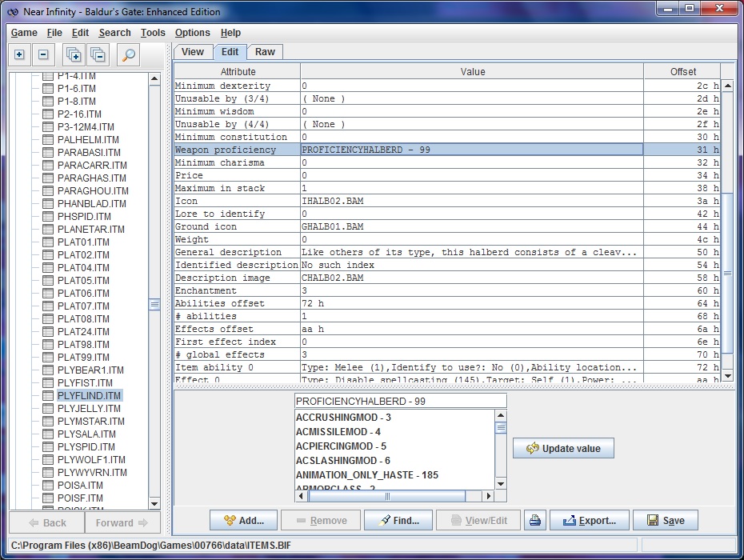This screenshot has height=560, width=744.
Task: Save the item with the Save button
Action: tap(666, 521)
